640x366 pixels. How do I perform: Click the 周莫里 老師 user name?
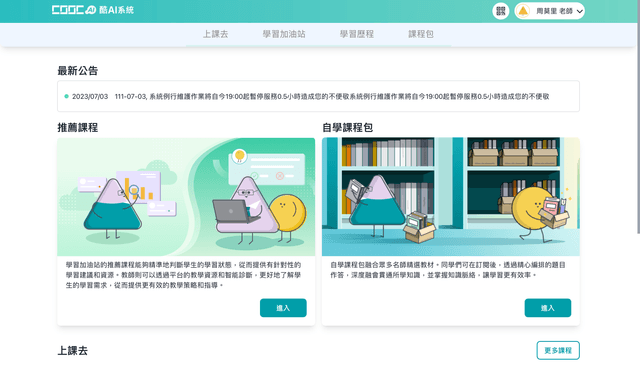click(554, 11)
